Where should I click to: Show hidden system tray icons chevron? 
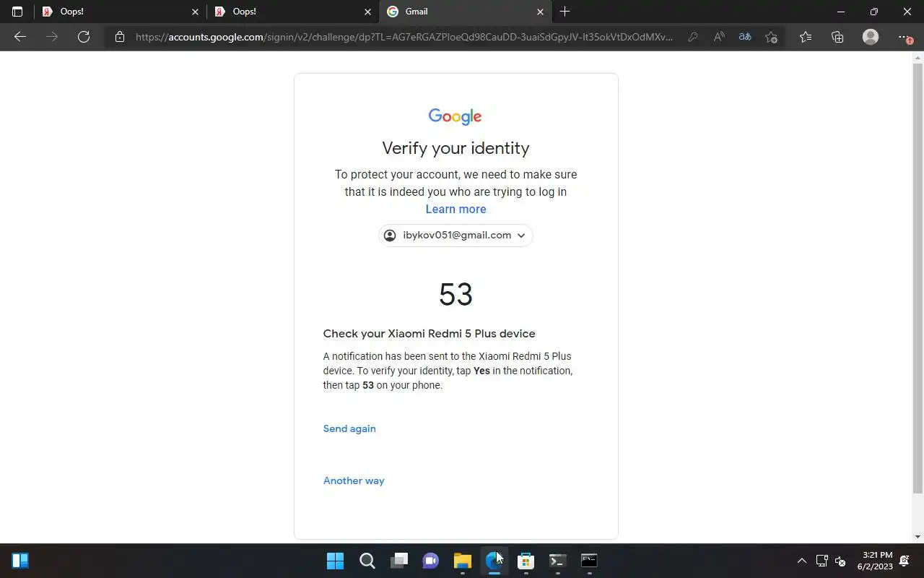(801, 561)
